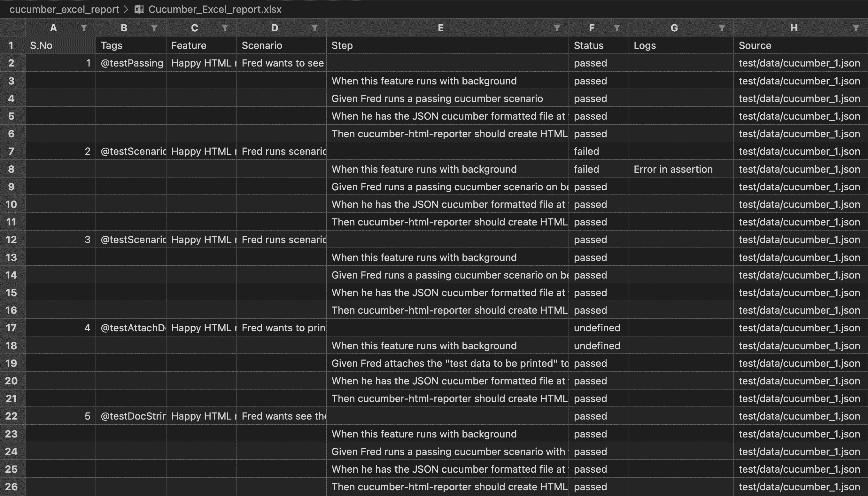Select the row 22 header
Image resolution: width=868 pixels, height=496 pixels.
point(12,416)
